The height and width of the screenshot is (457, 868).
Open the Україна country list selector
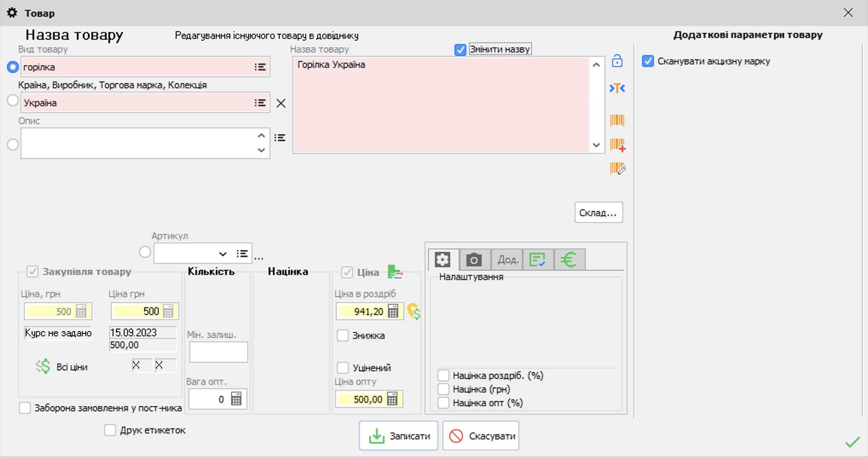coord(260,103)
